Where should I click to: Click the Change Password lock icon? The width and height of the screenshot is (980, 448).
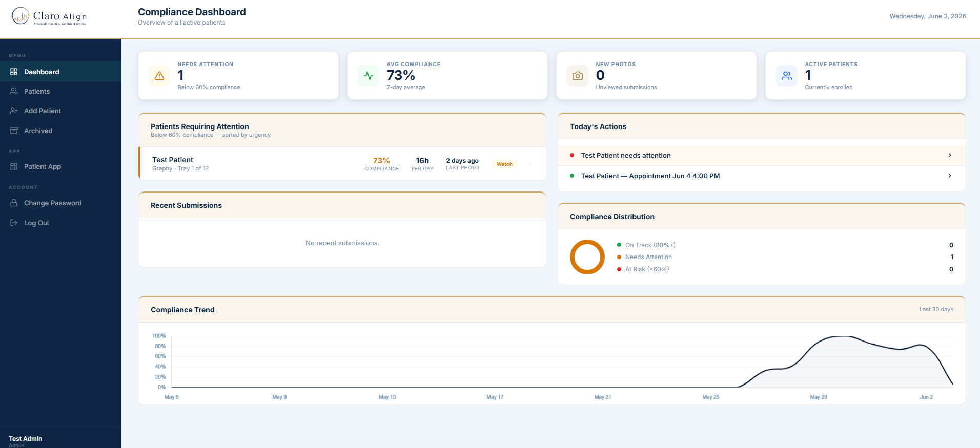point(14,203)
